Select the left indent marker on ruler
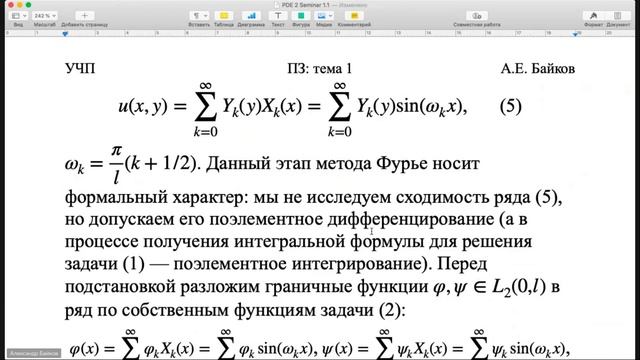This screenshot has height=360, width=640. tap(65, 34)
